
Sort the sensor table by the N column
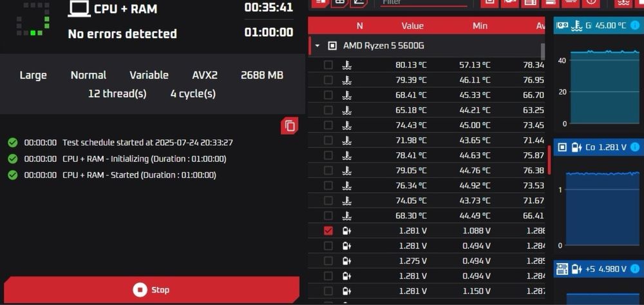(359, 26)
